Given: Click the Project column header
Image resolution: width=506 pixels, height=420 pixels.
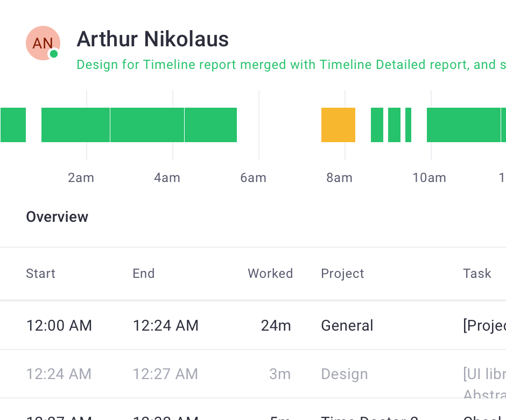Looking at the screenshot, I should click(x=342, y=274).
